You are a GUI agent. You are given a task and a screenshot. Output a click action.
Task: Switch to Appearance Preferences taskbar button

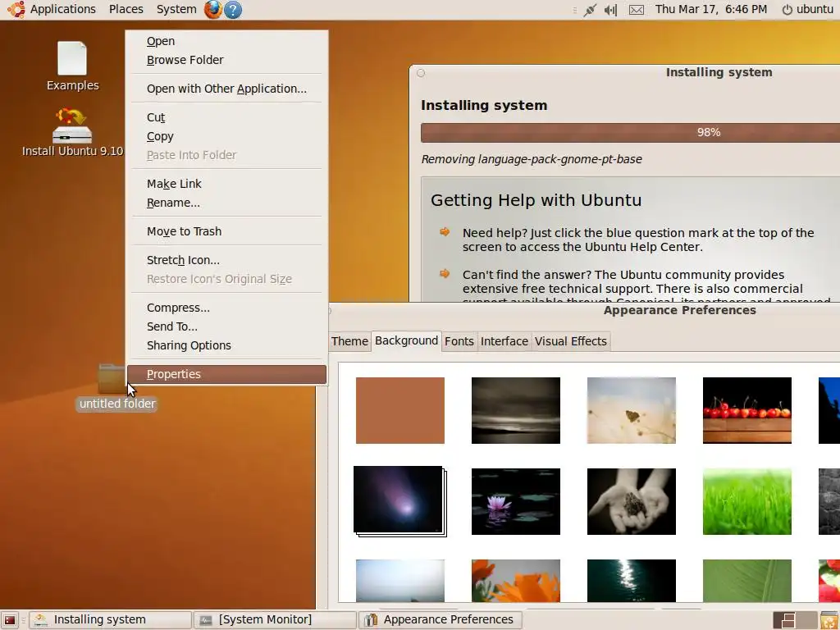440,620
